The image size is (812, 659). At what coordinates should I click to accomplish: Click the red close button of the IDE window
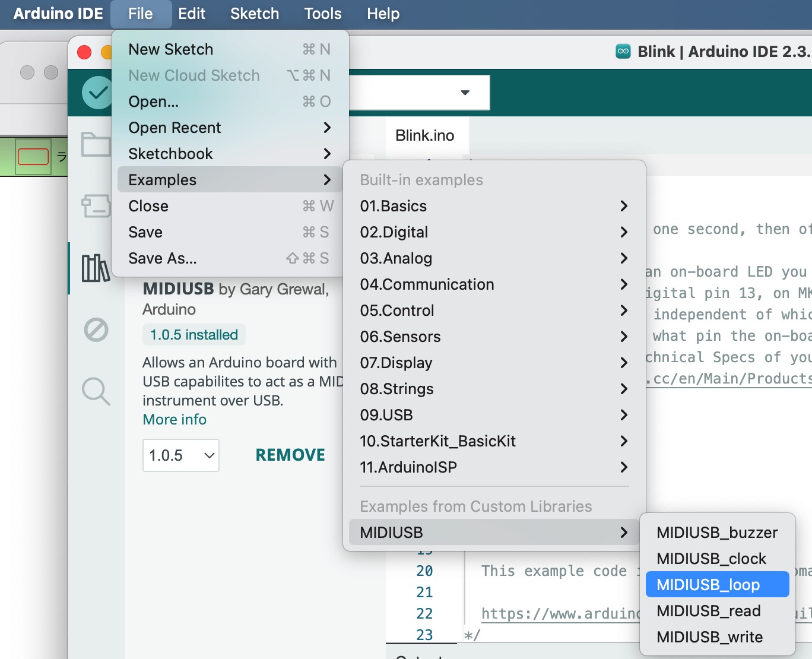(84, 52)
